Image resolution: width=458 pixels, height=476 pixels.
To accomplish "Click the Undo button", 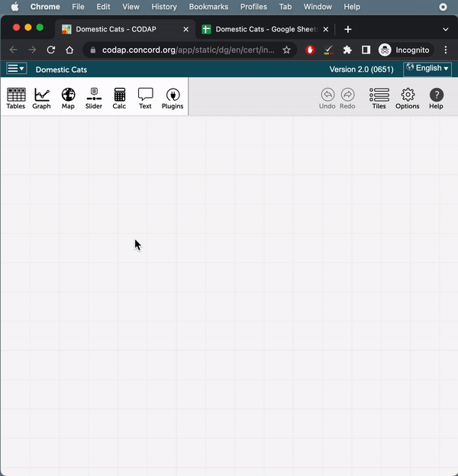I will click(327, 99).
